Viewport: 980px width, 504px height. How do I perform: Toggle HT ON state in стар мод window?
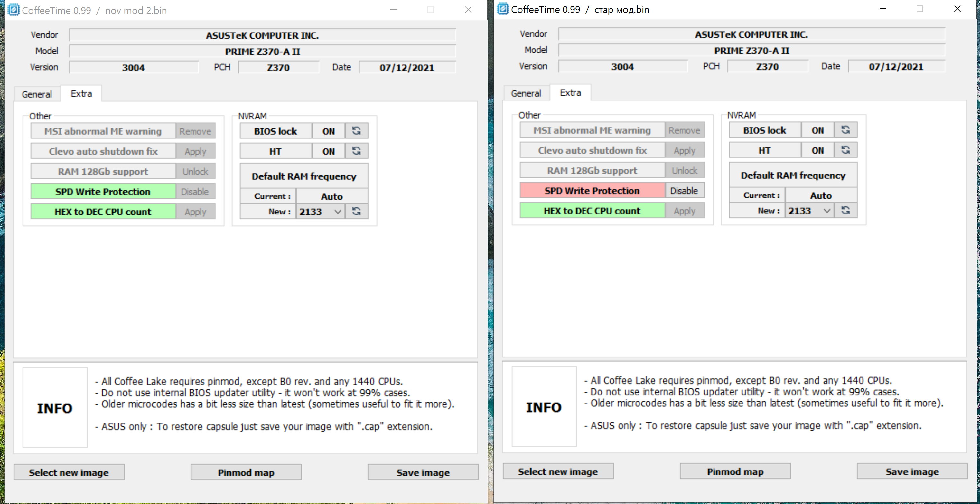click(x=817, y=150)
